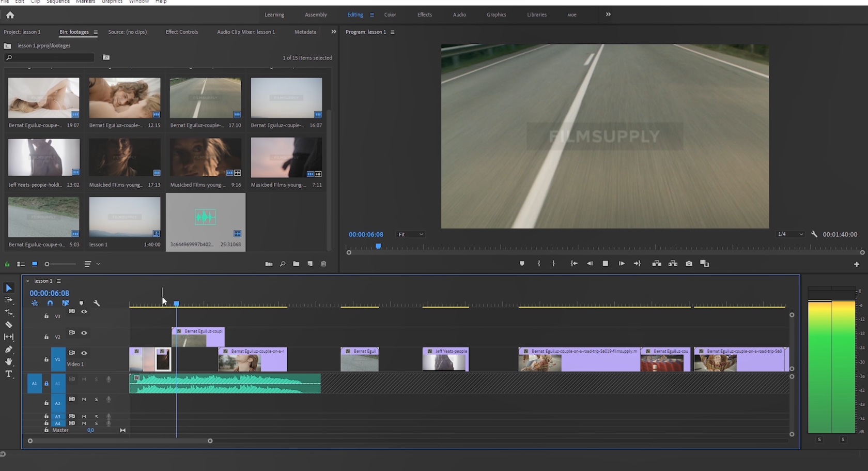Delete selected item with trash icon
Screen dimensions: 868x471
pos(324,264)
